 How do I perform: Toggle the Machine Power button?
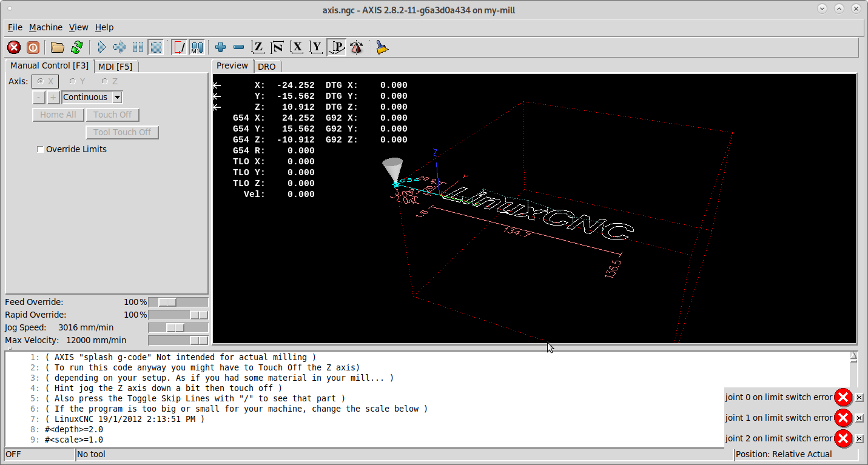[33, 47]
